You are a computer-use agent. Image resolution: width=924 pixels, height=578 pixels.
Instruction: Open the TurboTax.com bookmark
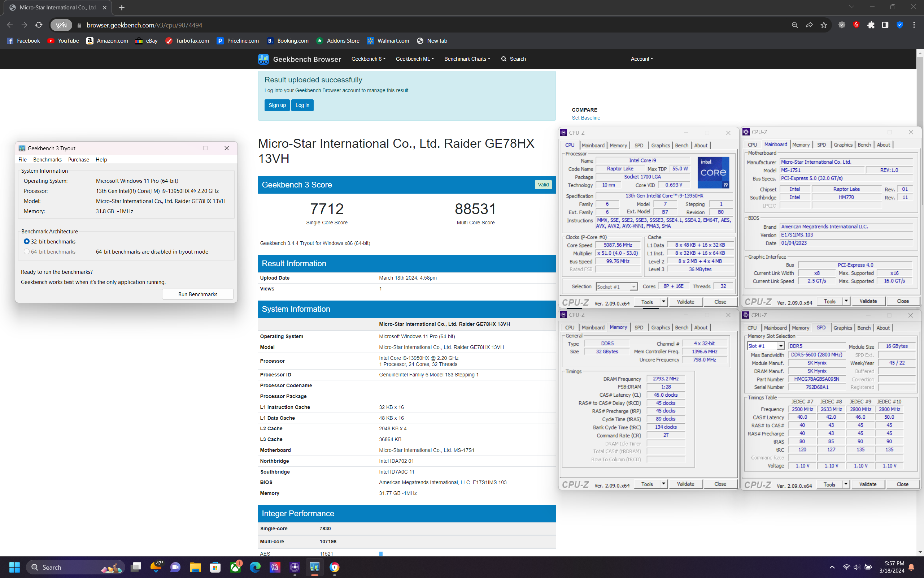[x=187, y=41]
